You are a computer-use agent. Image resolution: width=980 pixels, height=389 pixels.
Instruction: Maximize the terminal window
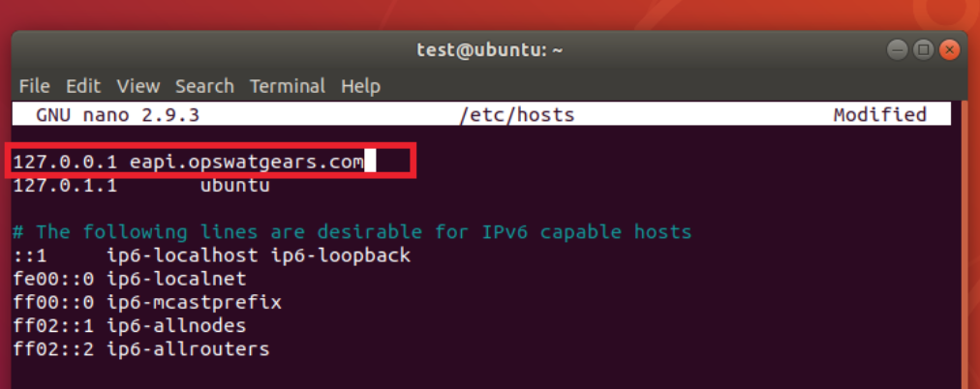pyautogui.click(x=923, y=50)
